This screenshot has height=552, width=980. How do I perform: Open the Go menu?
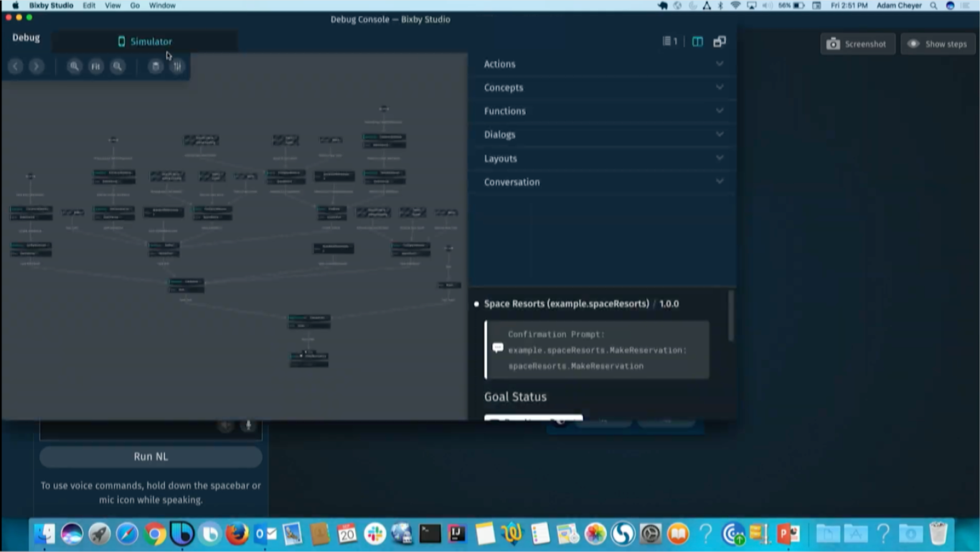click(135, 5)
